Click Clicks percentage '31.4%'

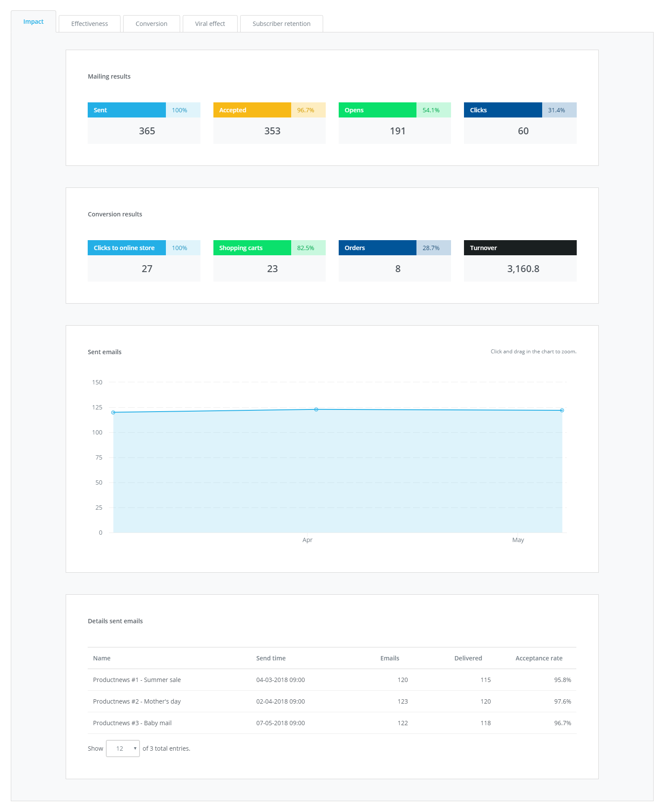point(559,110)
